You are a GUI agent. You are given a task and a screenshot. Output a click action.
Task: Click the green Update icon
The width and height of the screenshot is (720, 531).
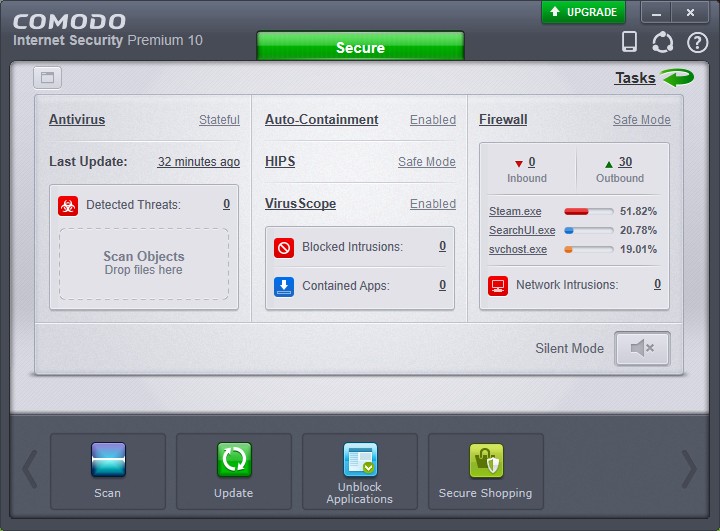[x=234, y=460]
